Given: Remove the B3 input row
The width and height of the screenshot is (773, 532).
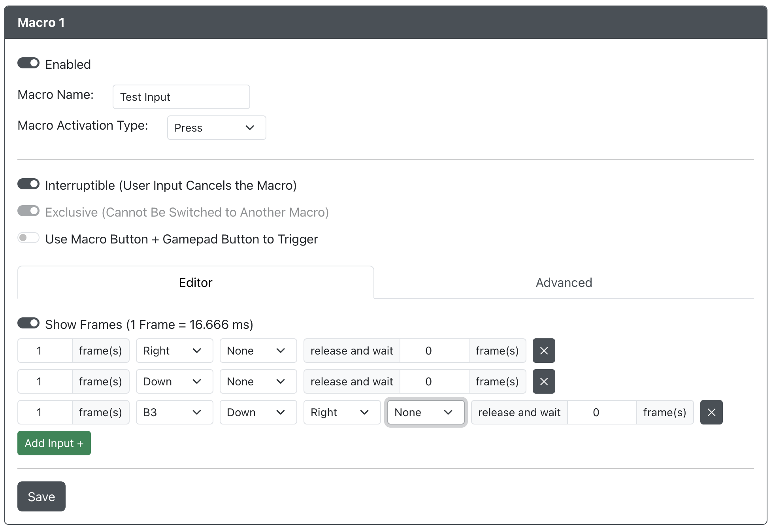Looking at the screenshot, I should (711, 412).
